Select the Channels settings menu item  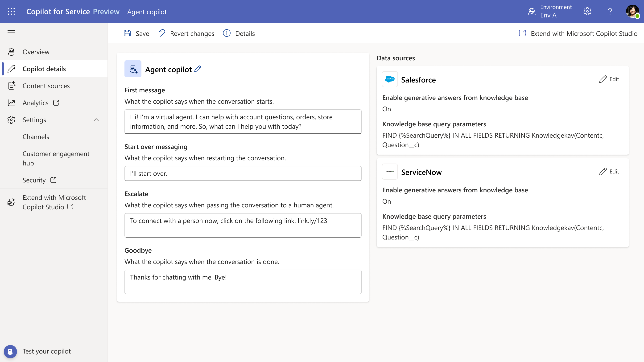[x=36, y=136]
